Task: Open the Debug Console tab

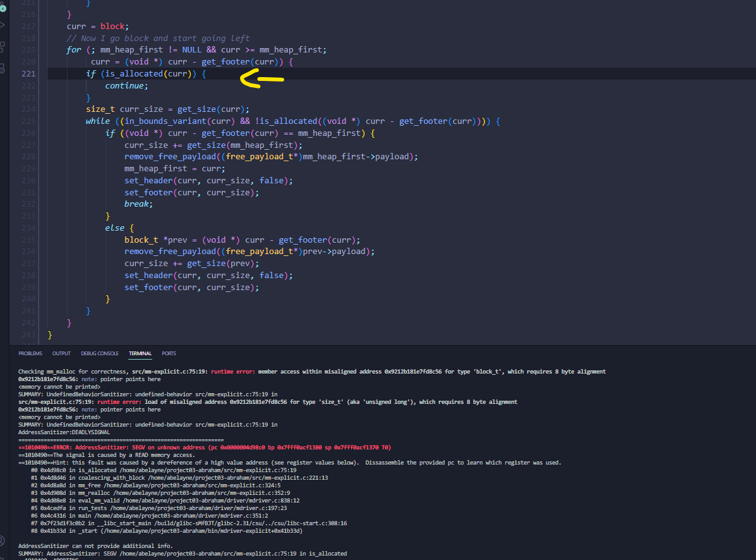Action: pos(99,353)
